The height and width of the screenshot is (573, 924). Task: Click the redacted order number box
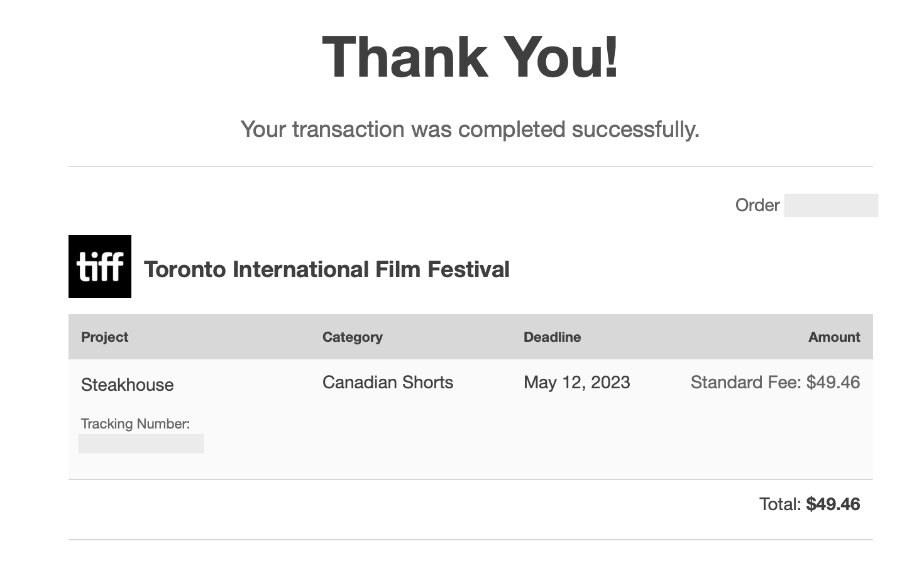click(831, 205)
